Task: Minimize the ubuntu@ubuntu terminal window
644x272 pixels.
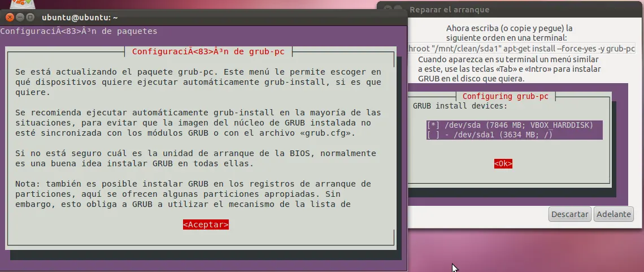Action: pos(20,18)
